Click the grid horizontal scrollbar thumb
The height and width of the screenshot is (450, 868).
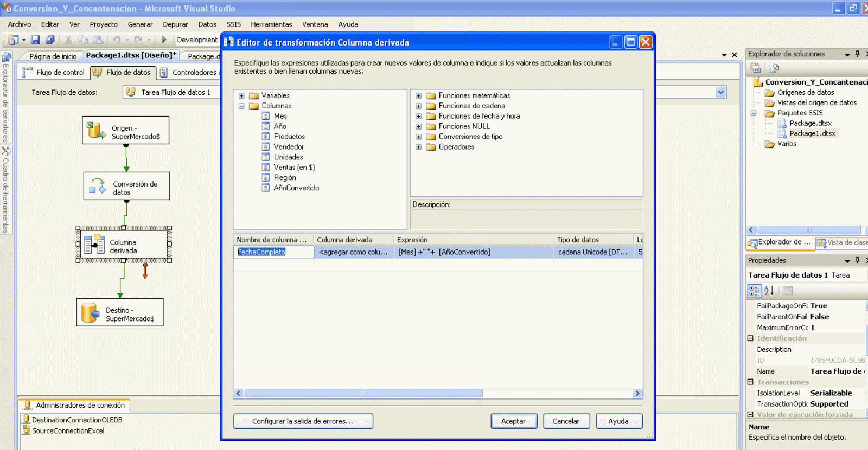[x=363, y=393]
